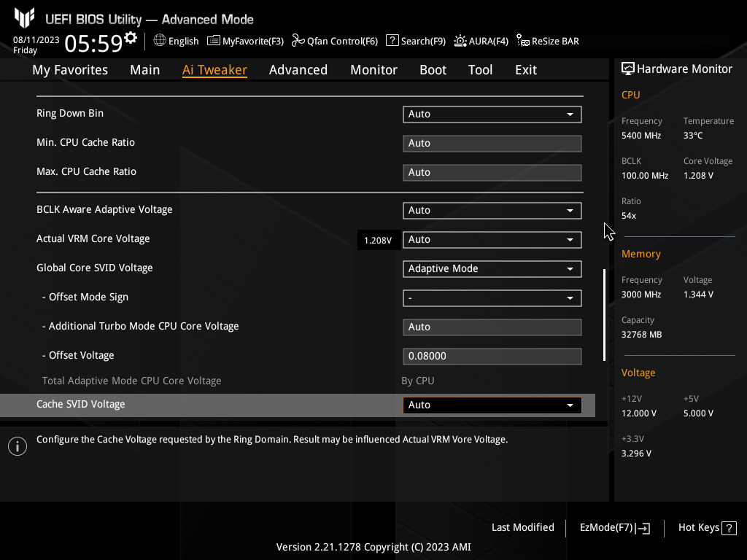Switch to Main tab
Viewport: 747px width, 560px height.
click(145, 70)
